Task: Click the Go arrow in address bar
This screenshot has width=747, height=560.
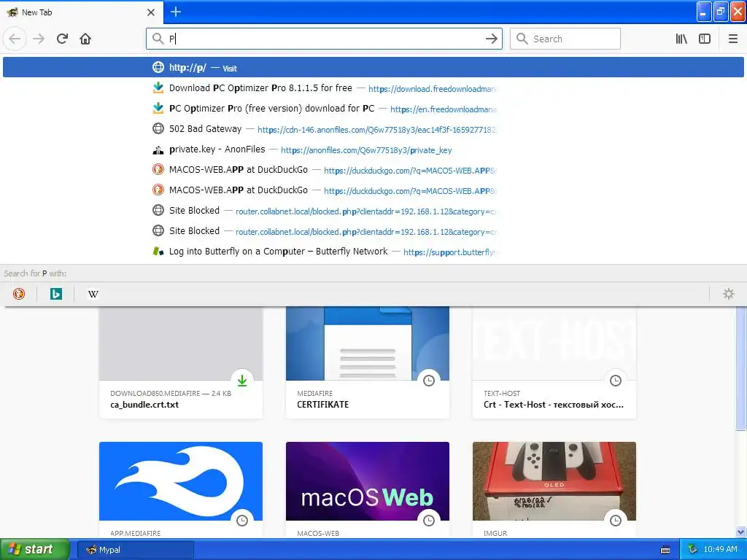Action: click(491, 39)
